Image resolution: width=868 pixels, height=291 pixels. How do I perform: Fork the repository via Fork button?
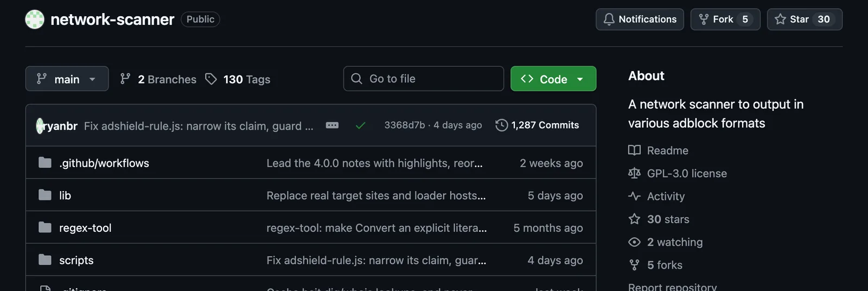pyautogui.click(x=725, y=20)
